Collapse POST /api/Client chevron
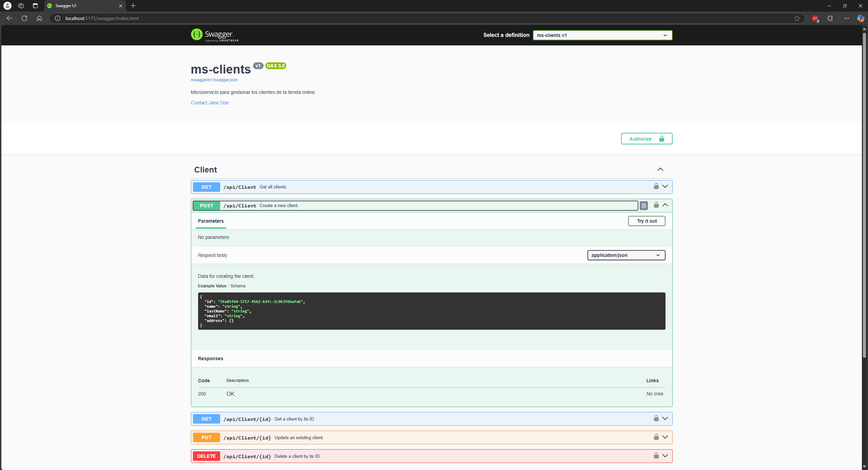This screenshot has height=470, width=868. (665, 205)
